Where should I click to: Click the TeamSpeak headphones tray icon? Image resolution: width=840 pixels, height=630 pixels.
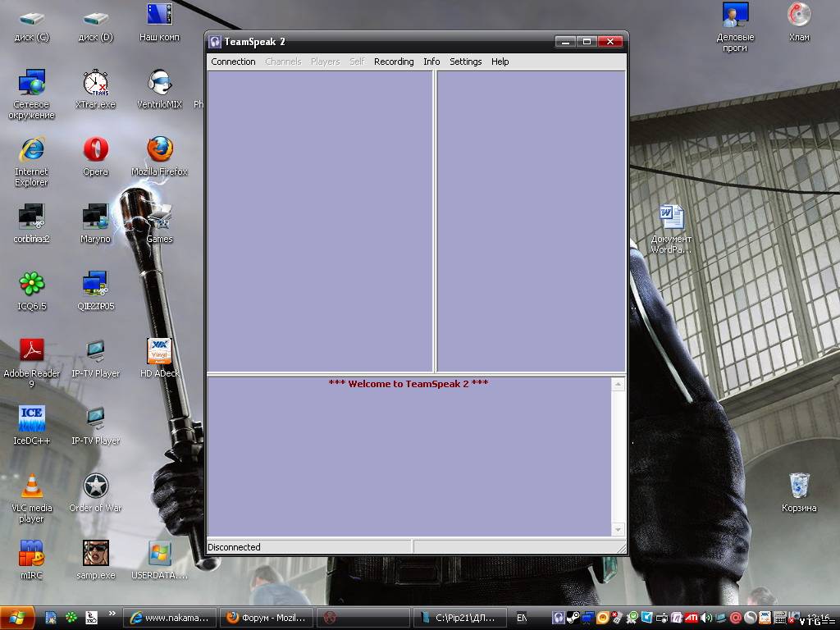558,618
